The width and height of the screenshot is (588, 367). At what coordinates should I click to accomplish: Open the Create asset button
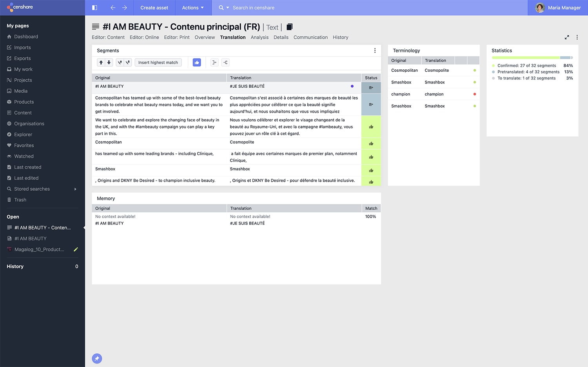tap(154, 7)
